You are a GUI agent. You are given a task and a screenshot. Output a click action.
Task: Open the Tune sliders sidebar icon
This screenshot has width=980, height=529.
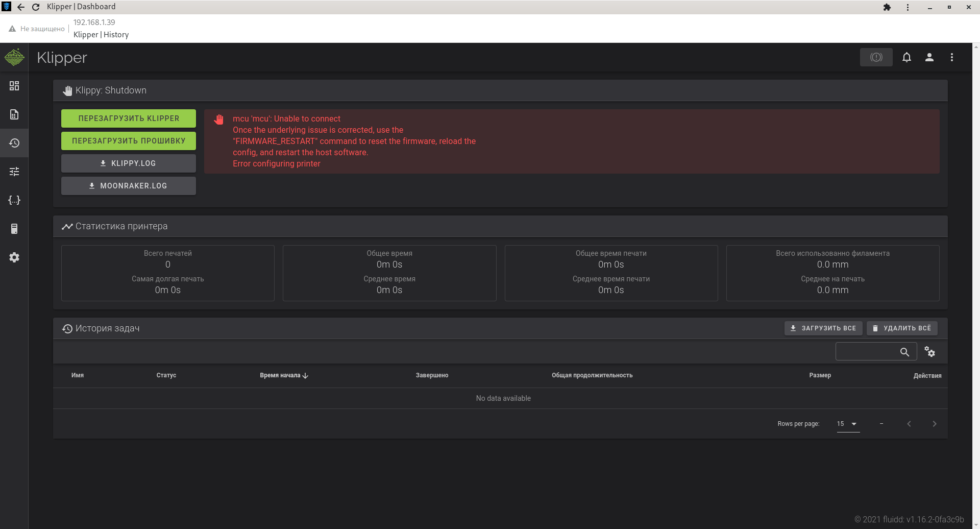pyautogui.click(x=14, y=172)
